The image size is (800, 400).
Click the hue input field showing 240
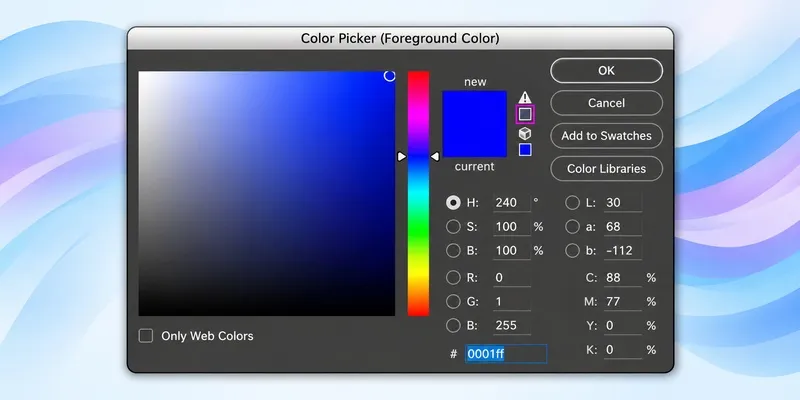(512, 203)
